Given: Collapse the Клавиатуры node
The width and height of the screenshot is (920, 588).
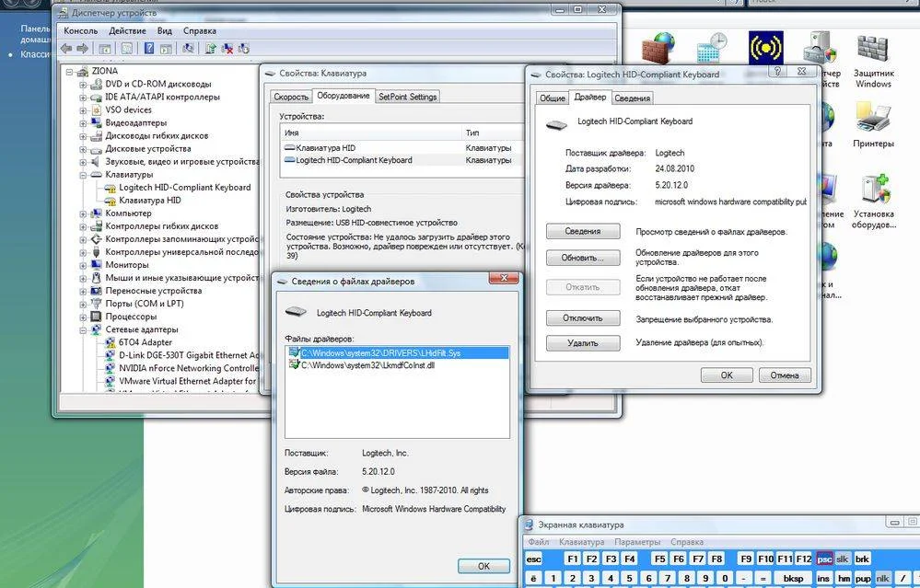Looking at the screenshot, I should 83,175.
